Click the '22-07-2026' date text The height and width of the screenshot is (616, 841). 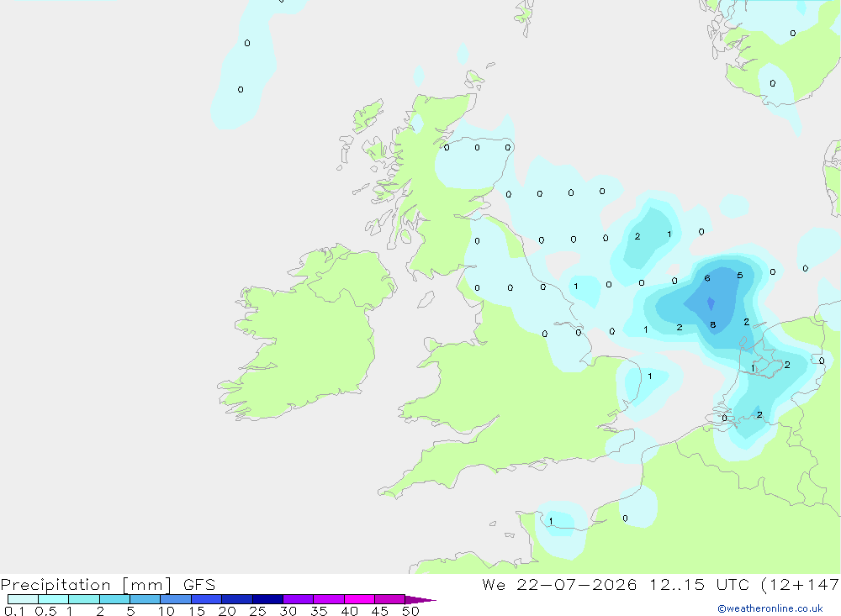click(577, 584)
